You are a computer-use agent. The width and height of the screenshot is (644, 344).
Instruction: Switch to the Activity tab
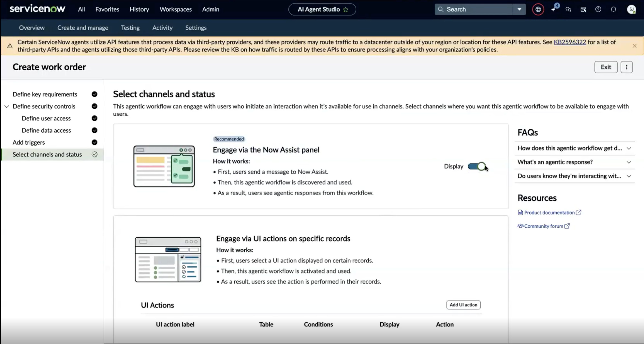pos(162,28)
